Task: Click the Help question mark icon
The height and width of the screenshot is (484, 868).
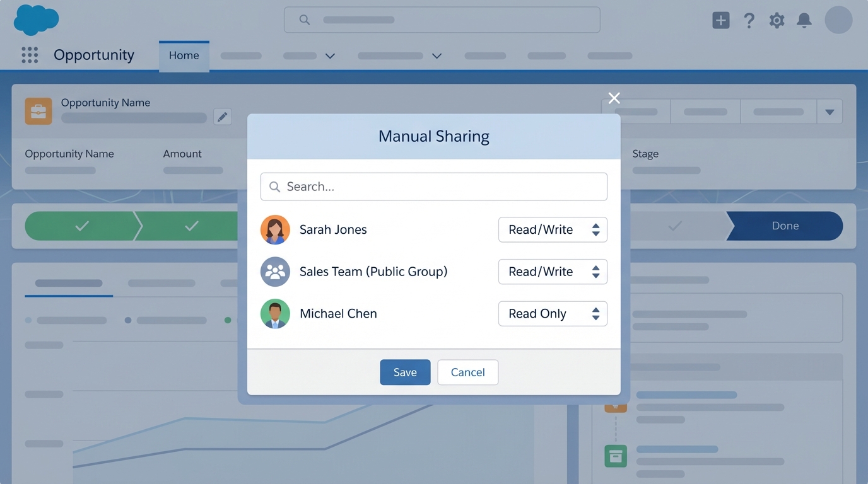Action: (749, 20)
